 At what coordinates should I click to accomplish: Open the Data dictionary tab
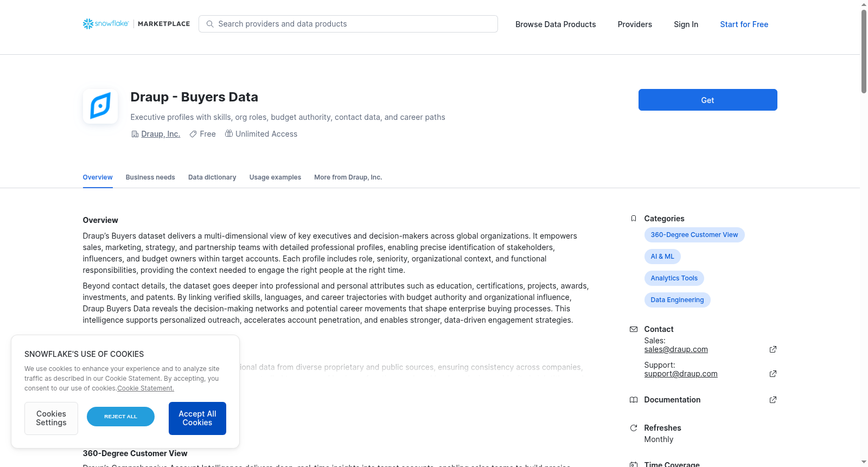click(212, 177)
